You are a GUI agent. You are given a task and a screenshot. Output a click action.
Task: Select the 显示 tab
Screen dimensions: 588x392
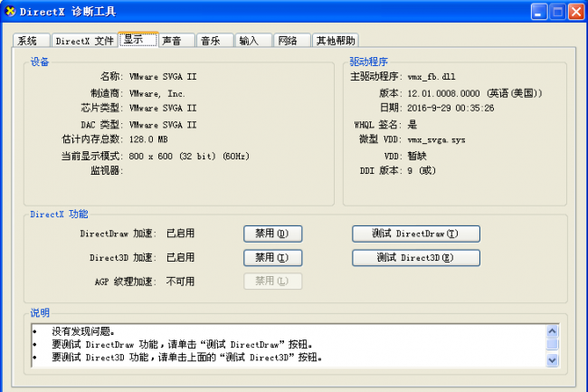pos(138,40)
